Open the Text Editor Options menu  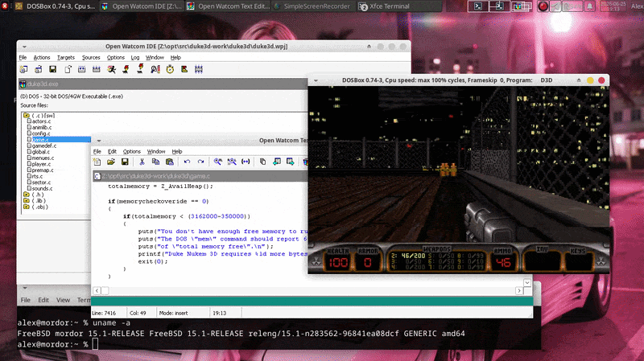(131, 151)
